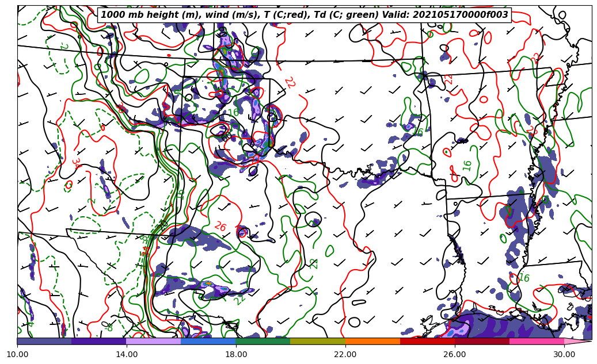Click the 10.00 colorbar tick label
Screen dimensions: 597x364
(17, 355)
